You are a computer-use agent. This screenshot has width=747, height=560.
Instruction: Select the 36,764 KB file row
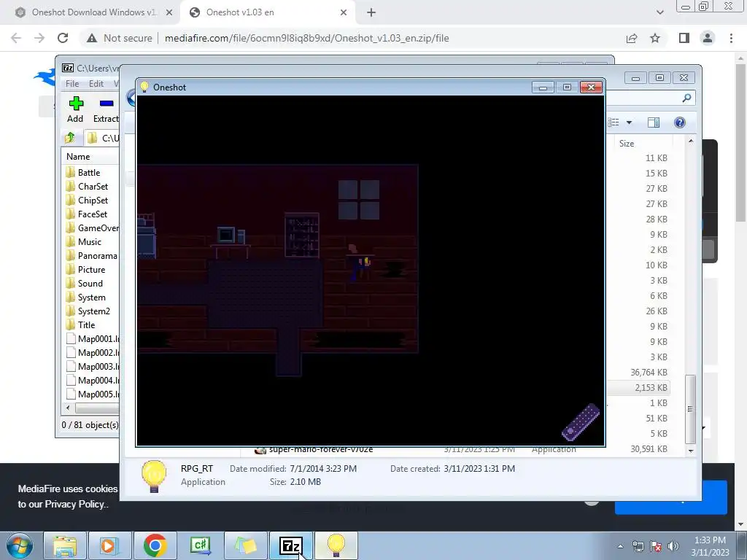638,373
